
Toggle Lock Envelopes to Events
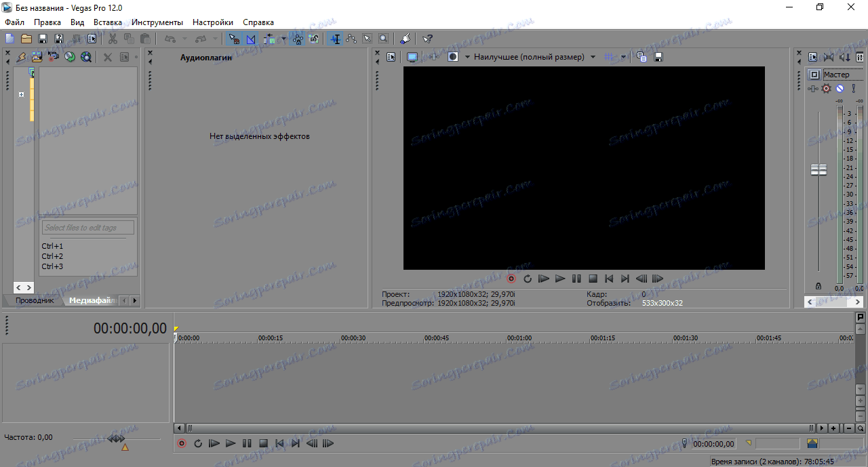[298, 39]
